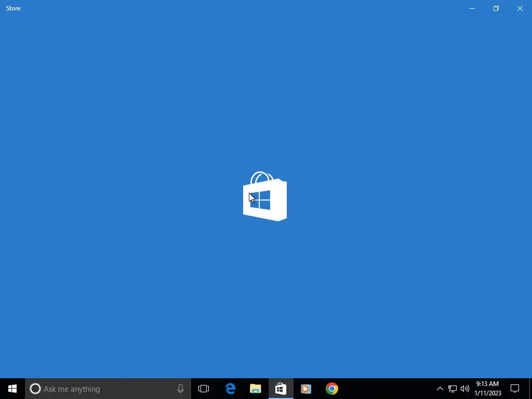Minimize the Store window
532x399 pixels.
coord(472,8)
